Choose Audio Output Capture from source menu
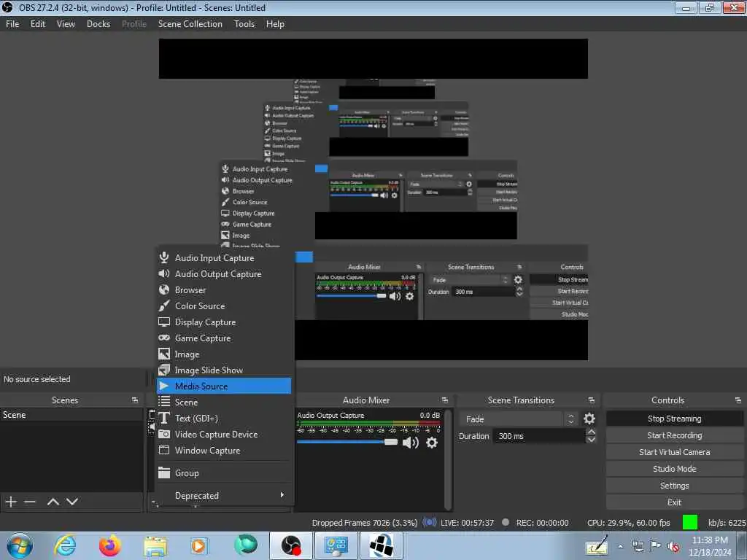 (224, 274)
